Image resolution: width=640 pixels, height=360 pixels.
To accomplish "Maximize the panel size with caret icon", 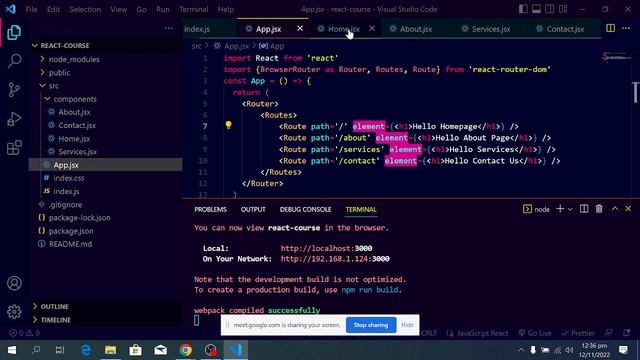I will [x=615, y=209].
